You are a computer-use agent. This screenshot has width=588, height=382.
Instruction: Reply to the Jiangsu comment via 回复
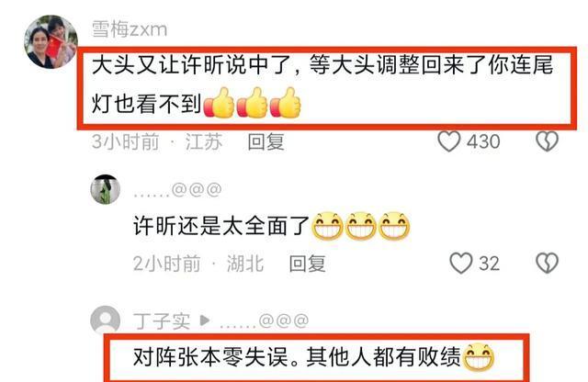coord(266,141)
